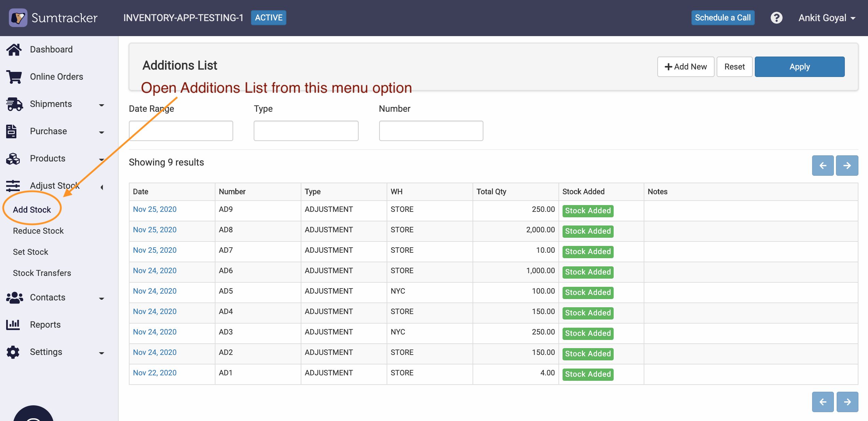Open the AD9 row's Nov 25, 2020 link
Image resolution: width=868 pixels, height=421 pixels.
155,209
